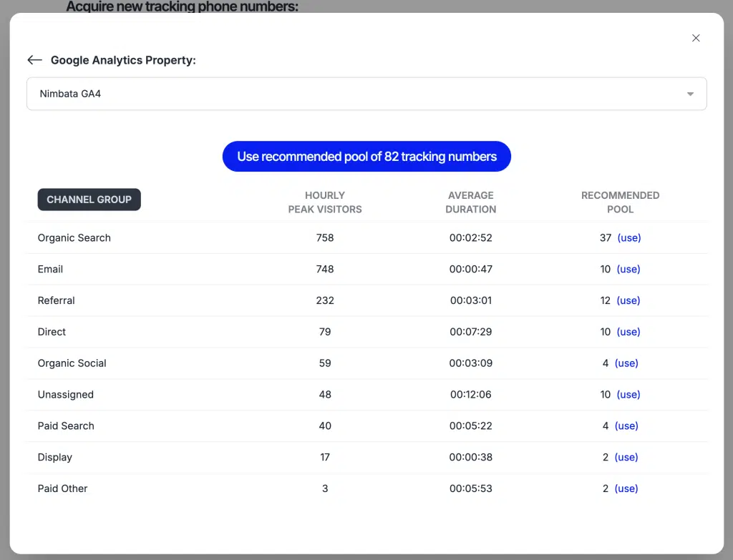Select the Paid Search channel name
Screen dimensions: 733x560
click(x=66, y=426)
